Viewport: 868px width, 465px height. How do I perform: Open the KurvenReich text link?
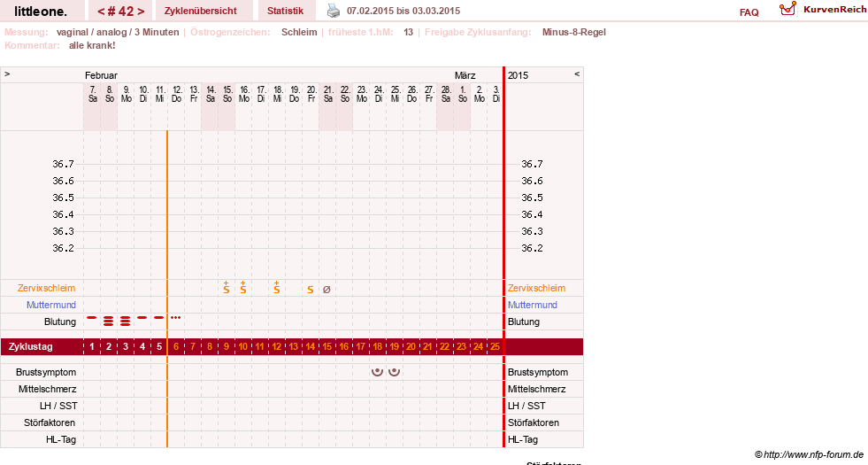coord(834,10)
